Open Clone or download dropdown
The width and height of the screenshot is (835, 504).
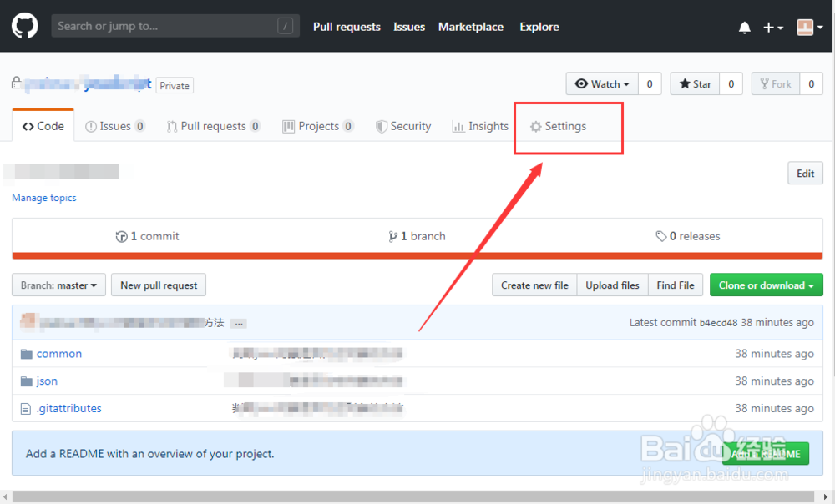click(x=767, y=285)
